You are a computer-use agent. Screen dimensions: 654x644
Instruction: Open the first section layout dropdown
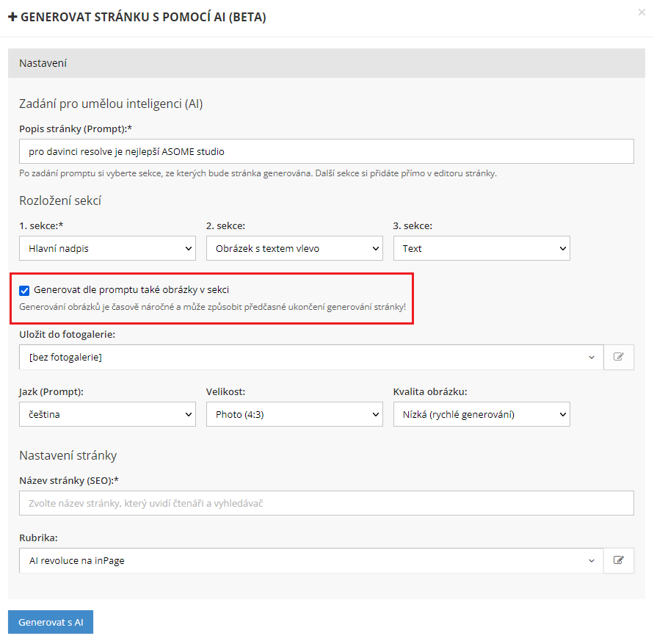coord(107,248)
